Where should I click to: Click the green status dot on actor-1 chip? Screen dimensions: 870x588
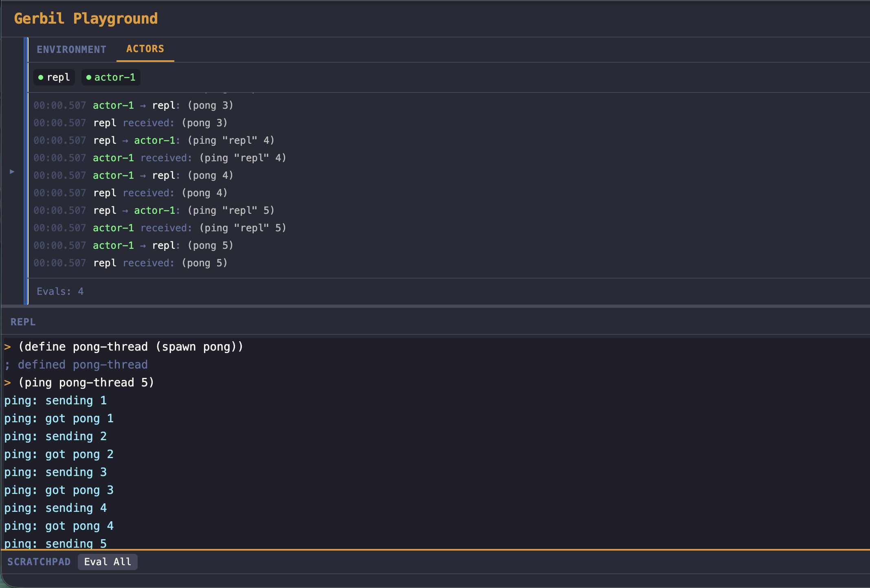click(89, 77)
